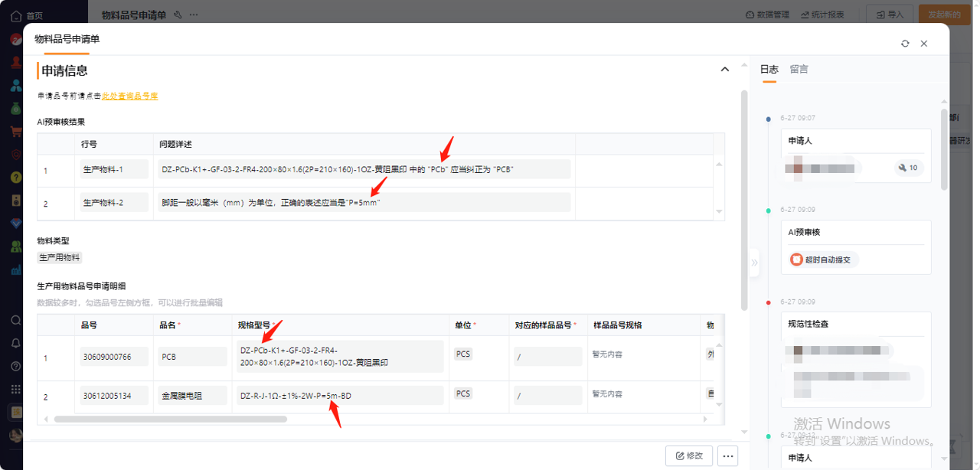Click the 品名 field 金属膜电阻
980x470 pixels.
point(192,396)
